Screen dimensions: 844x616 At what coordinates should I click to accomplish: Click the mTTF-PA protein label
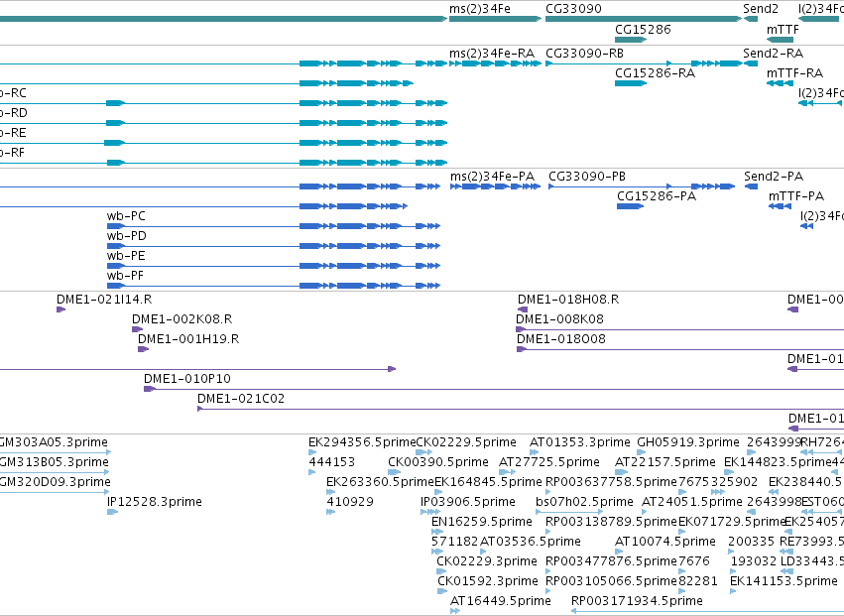[796, 196]
